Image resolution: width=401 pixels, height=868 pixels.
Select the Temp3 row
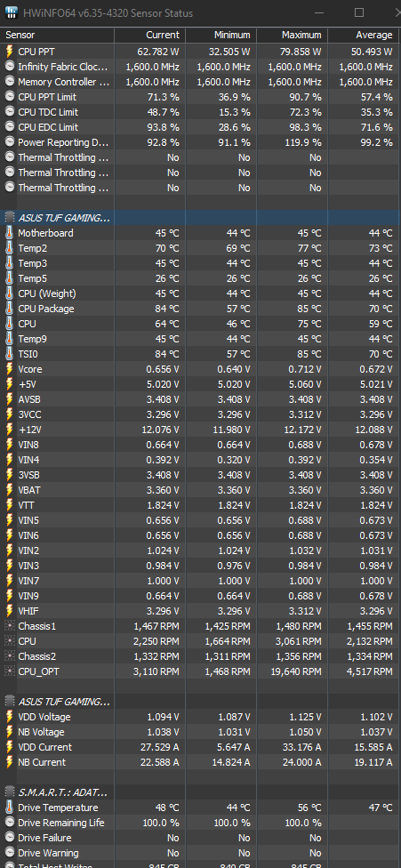(200, 263)
